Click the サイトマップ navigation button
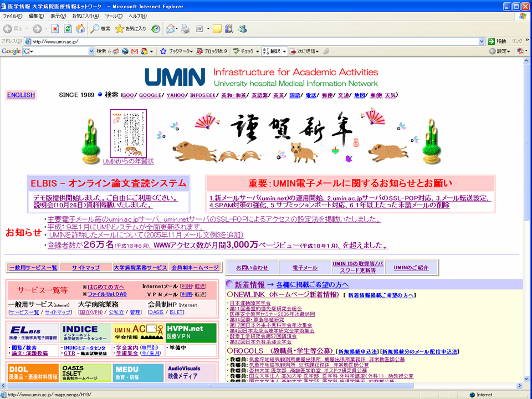 (x=86, y=268)
